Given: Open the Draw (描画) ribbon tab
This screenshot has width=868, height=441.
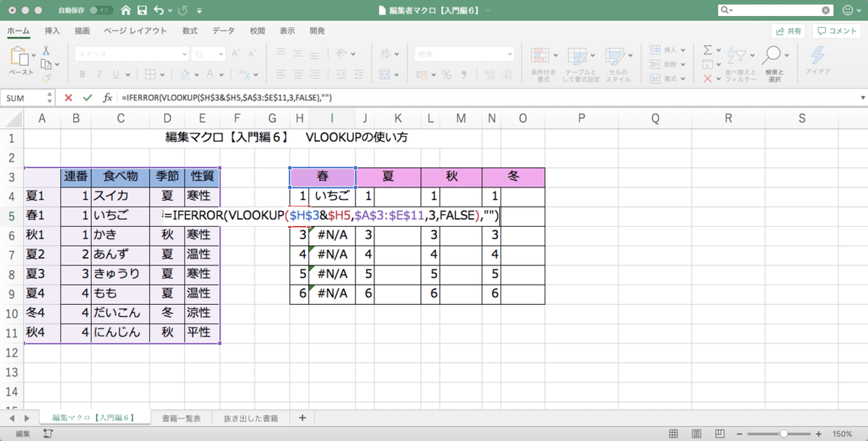Looking at the screenshot, I should [82, 31].
